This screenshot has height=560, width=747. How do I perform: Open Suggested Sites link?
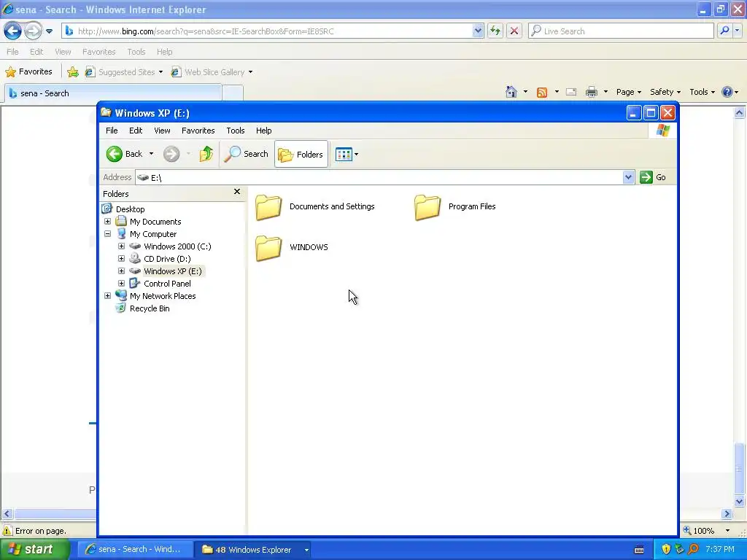124,72
